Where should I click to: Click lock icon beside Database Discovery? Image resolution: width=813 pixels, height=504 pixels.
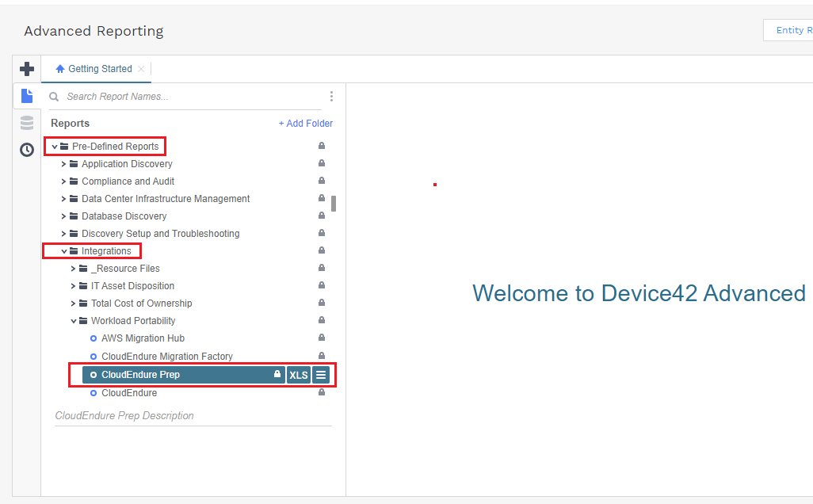(322, 216)
